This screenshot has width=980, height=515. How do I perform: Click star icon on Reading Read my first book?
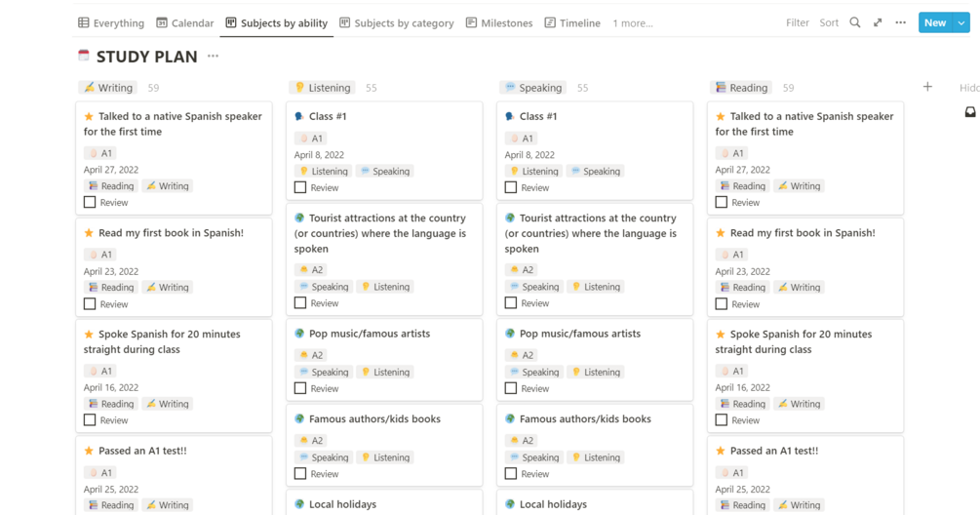(721, 233)
